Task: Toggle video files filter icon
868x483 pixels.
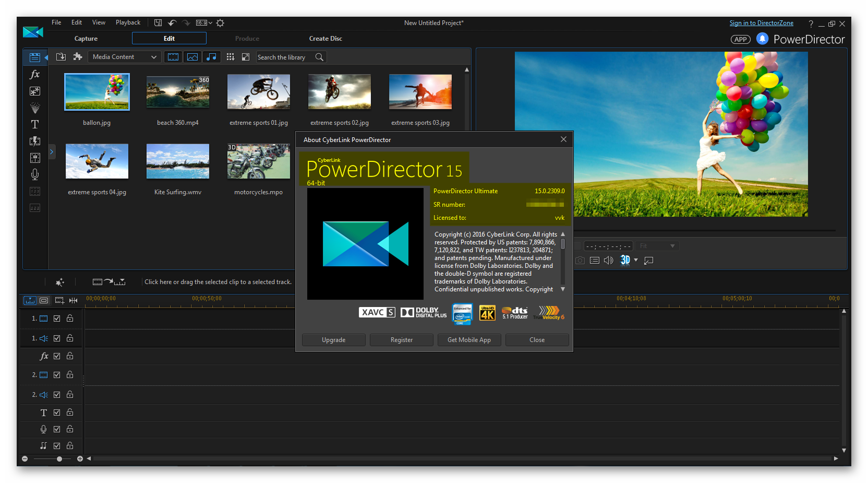Action: coord(173,57)
